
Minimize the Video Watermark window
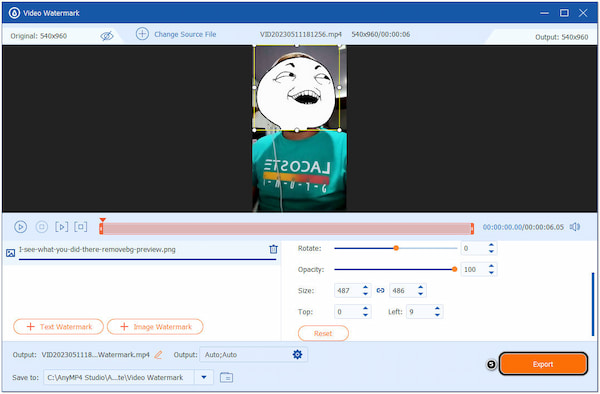coord(544,13)
